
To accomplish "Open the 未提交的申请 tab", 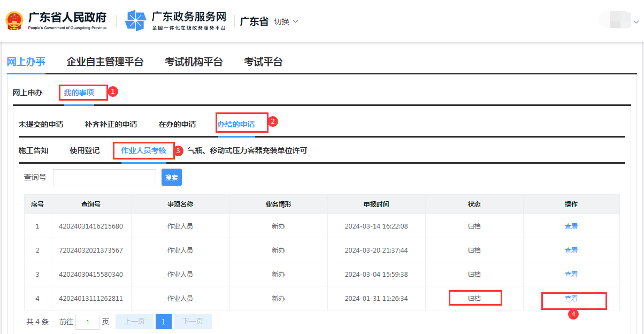I will [x=41, y=125].
